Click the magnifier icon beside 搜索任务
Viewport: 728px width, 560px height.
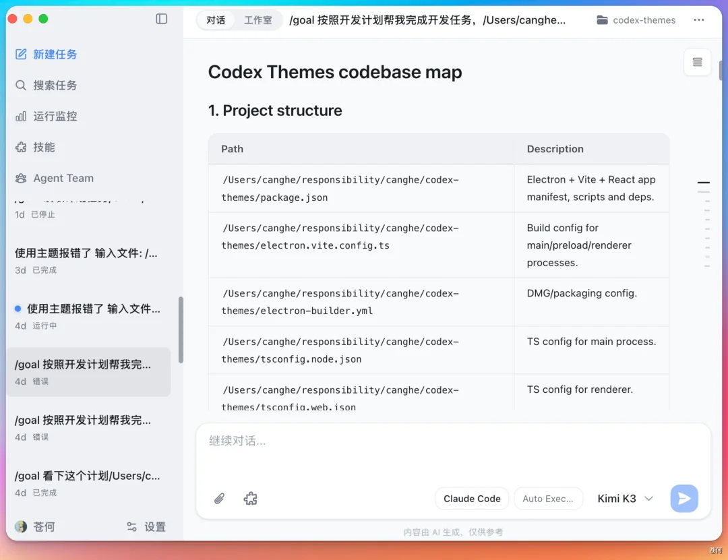[x=21, y=85]
